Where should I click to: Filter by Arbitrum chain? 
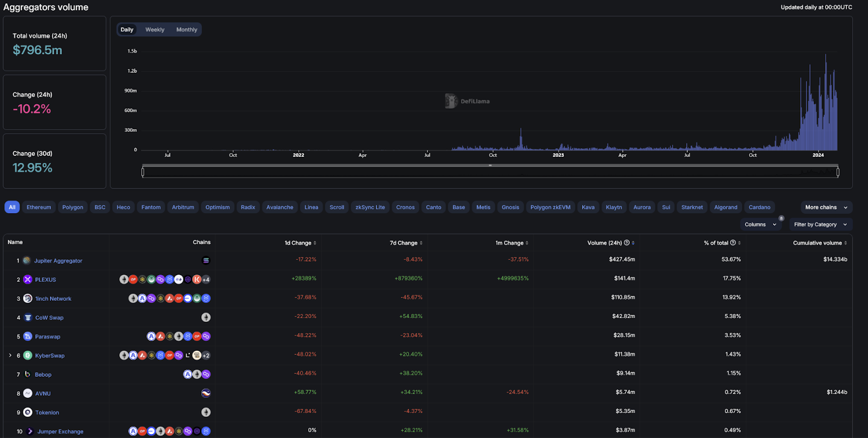click(183, 207)
